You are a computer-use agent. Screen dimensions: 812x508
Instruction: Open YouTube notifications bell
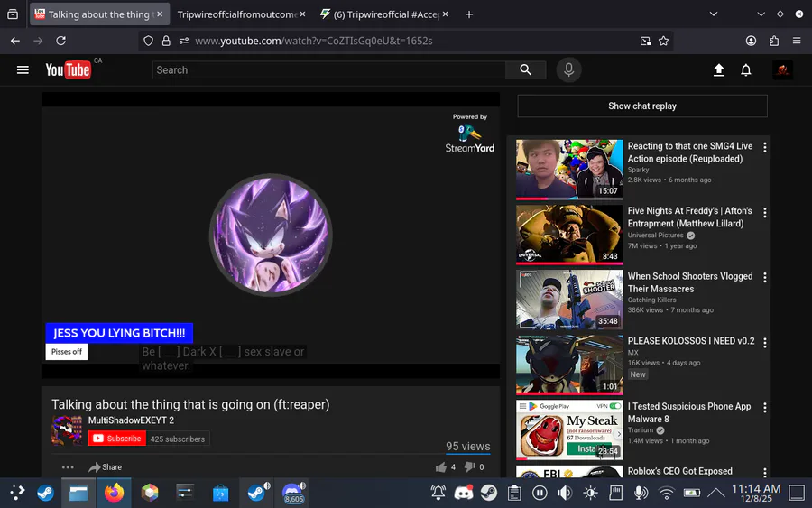746,69
